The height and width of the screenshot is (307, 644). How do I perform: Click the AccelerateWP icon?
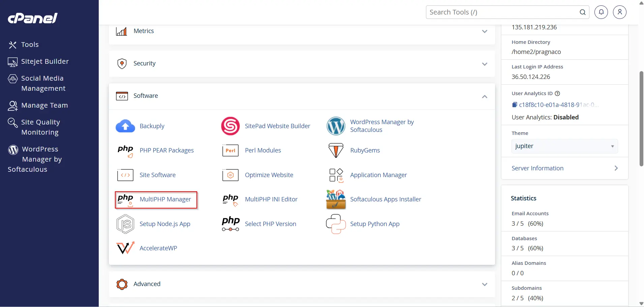[x=125, y=248]
